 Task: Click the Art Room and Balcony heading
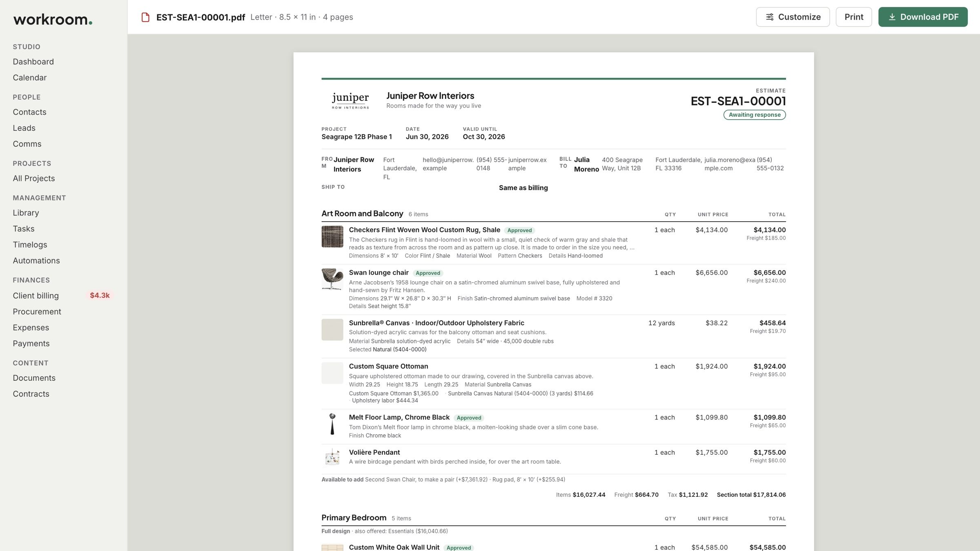[362, 213]
